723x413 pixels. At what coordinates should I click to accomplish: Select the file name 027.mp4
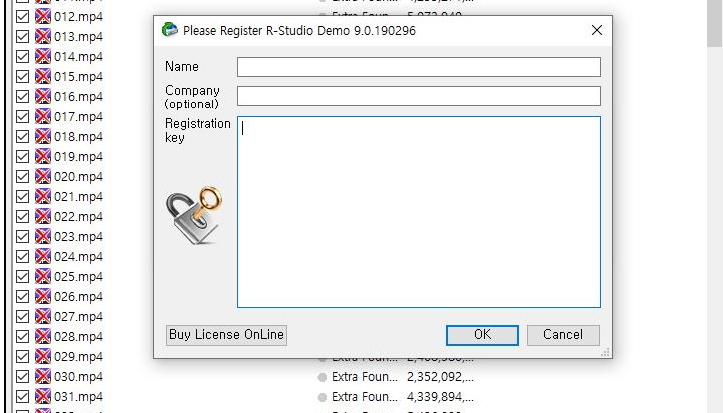click(x=78, y=317)
